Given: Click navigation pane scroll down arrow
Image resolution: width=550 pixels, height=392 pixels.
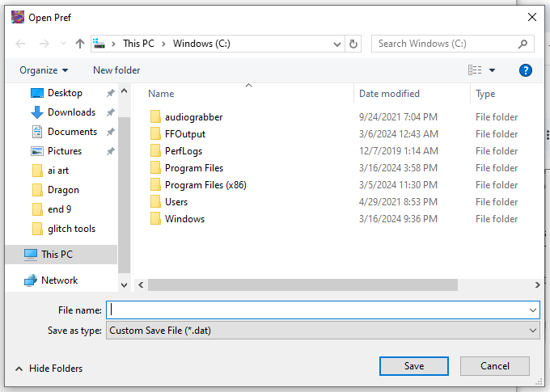Looking at the screenshot, I should tap(124, 285).
